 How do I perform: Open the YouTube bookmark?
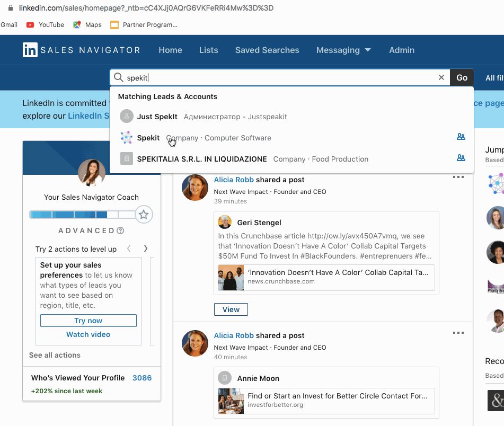46,25
